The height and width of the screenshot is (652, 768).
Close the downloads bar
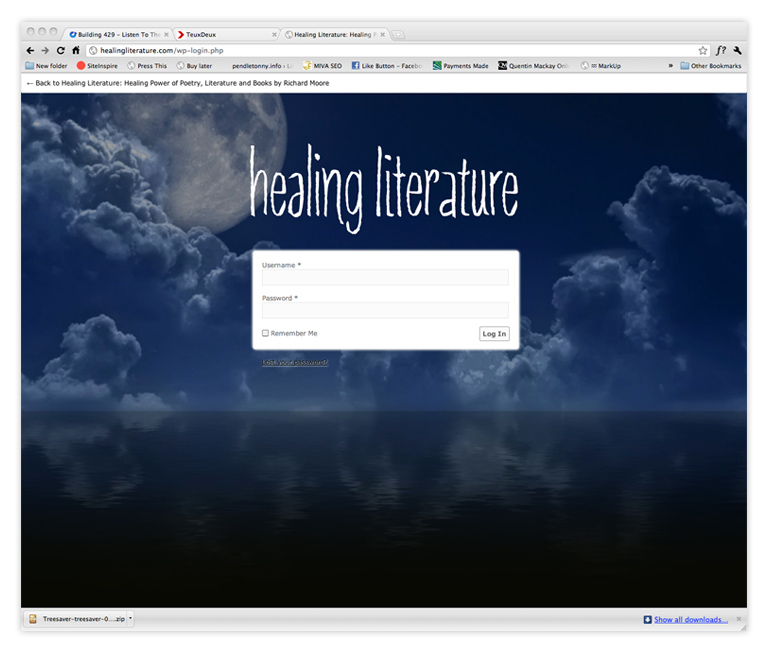(739, 619)
